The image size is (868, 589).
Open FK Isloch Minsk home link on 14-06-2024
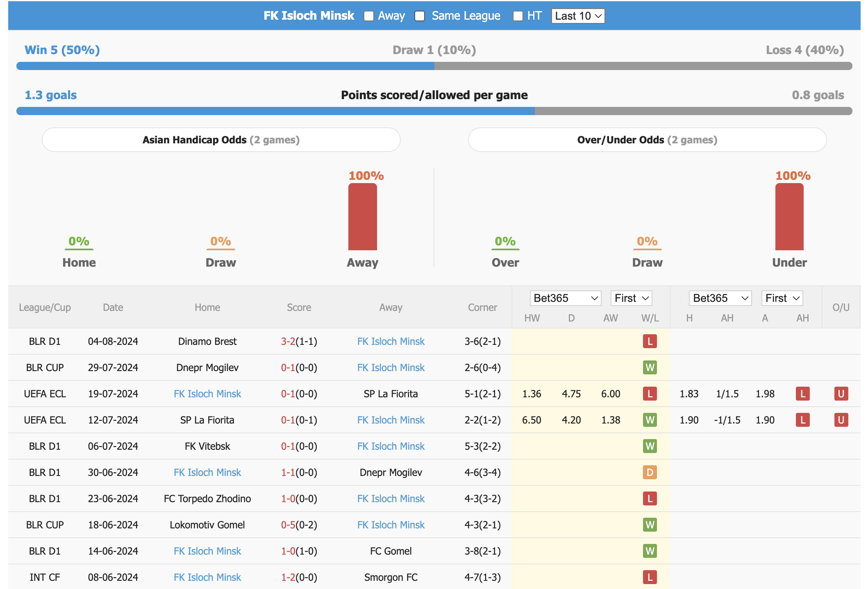tap(207, 551)
